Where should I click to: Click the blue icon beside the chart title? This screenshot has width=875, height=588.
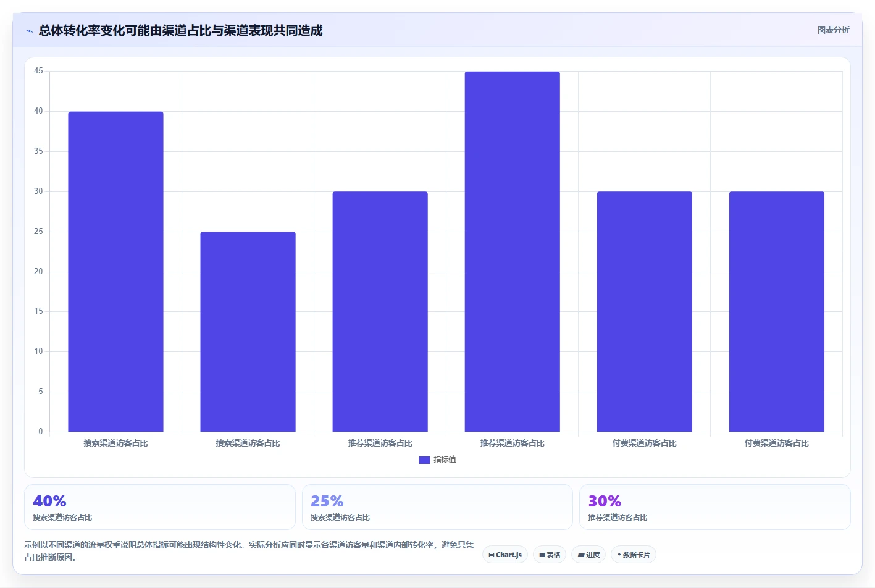pos(29,31)
